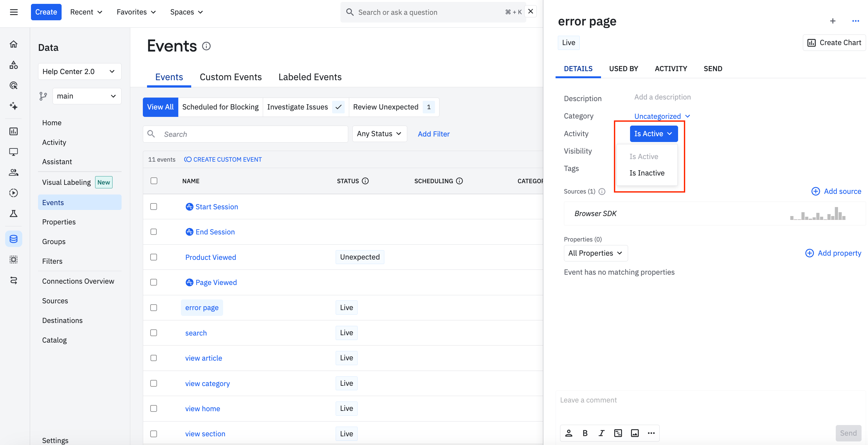This screenshot has width=868, height=445.
Task: Open the USED BY tab
Action: click(623, 69)
